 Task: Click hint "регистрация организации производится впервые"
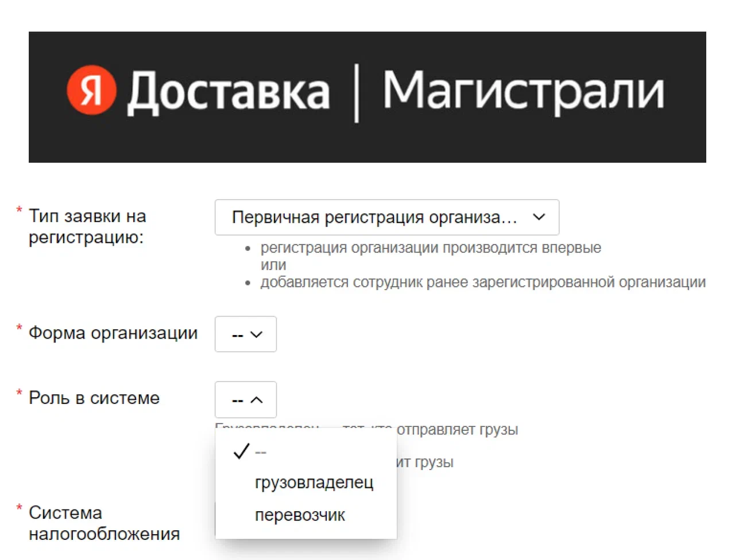[x=431, y=248]
